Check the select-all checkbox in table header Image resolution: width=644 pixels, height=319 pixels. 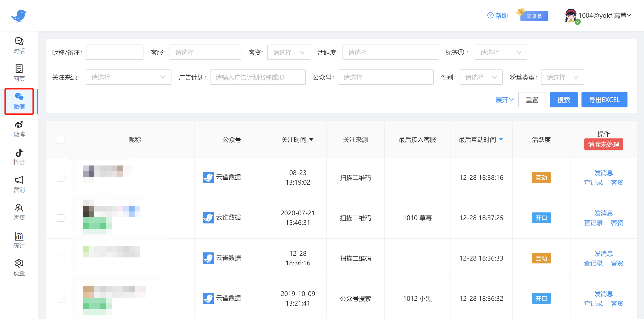pos(61,139)
